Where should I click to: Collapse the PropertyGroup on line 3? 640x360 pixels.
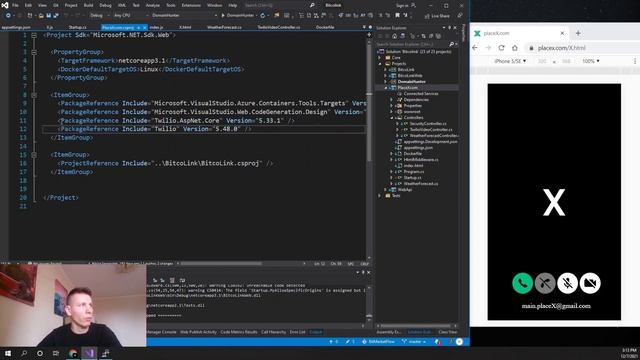point(34,52)
